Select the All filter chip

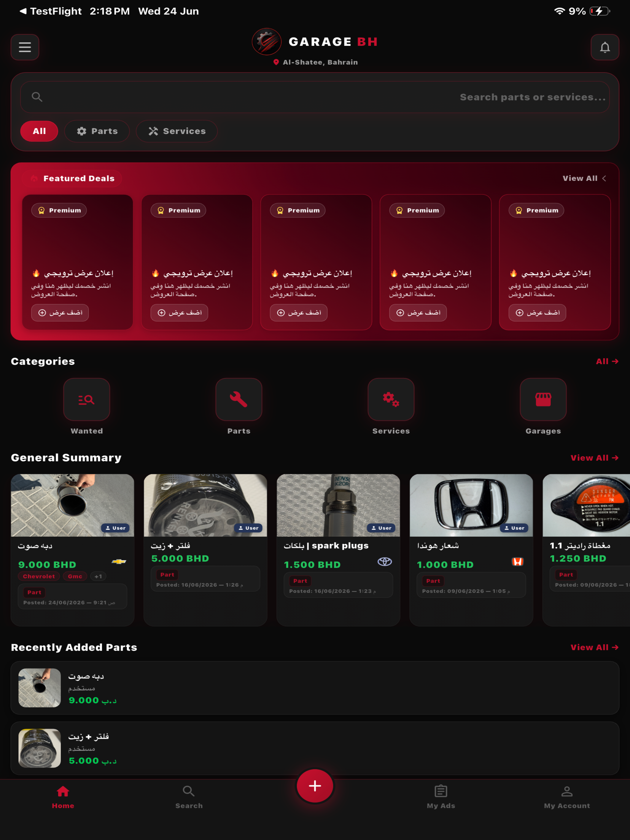pyautogui.click(x=39, y=131)
